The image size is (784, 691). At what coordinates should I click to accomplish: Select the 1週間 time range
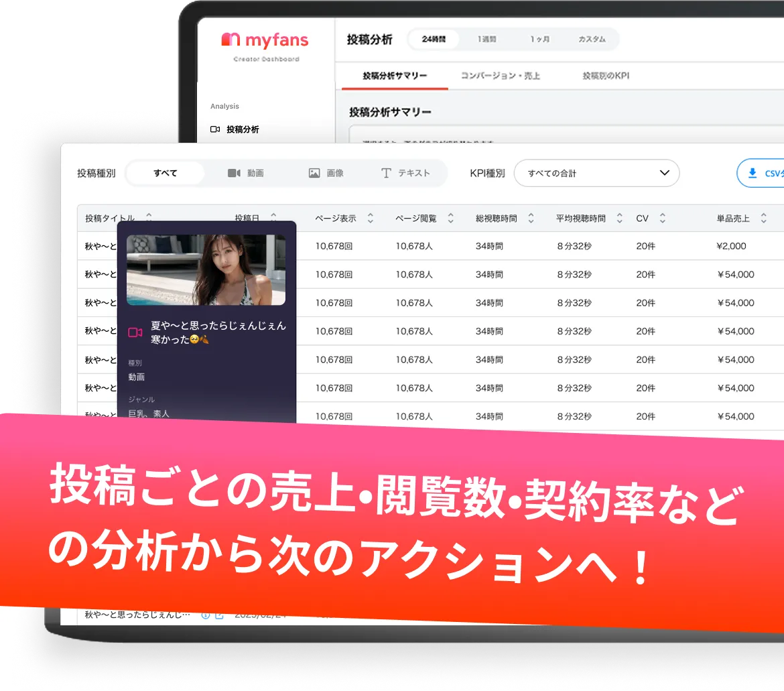[x=486, y=39]
